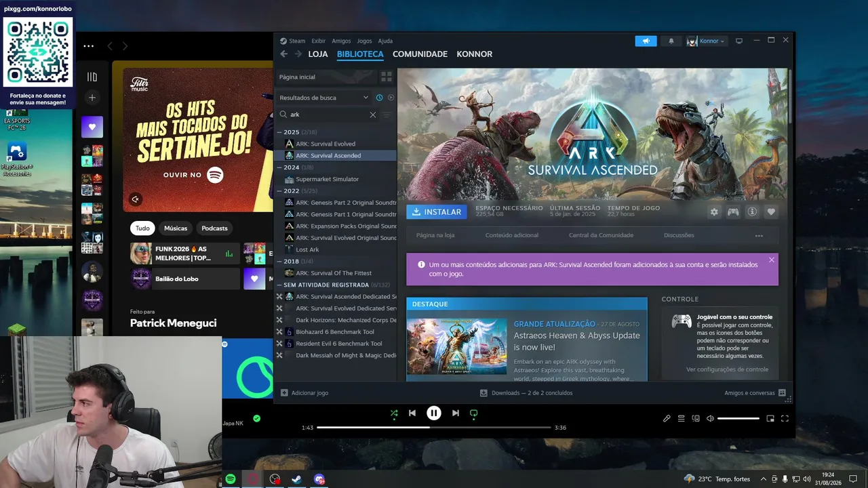Pause the Spotify song
The image size is (868, 488).
(x=434, y=413)
